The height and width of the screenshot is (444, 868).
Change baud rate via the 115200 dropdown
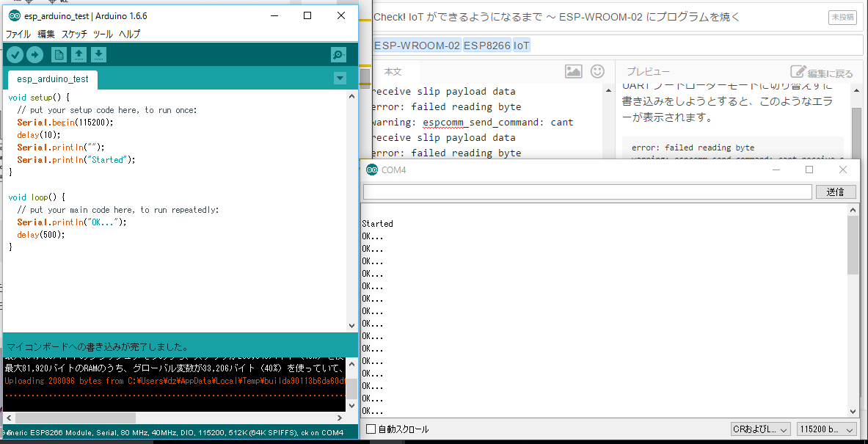[x=828, y=429]
